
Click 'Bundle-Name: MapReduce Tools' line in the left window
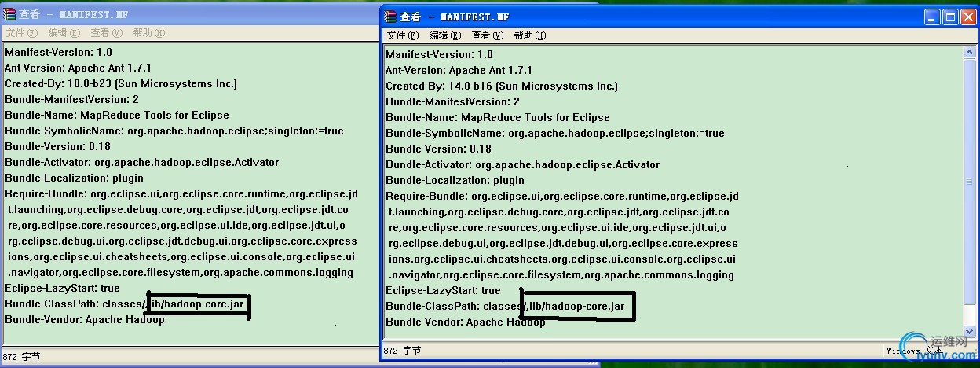pyautogui.click(x=117, y=115)
